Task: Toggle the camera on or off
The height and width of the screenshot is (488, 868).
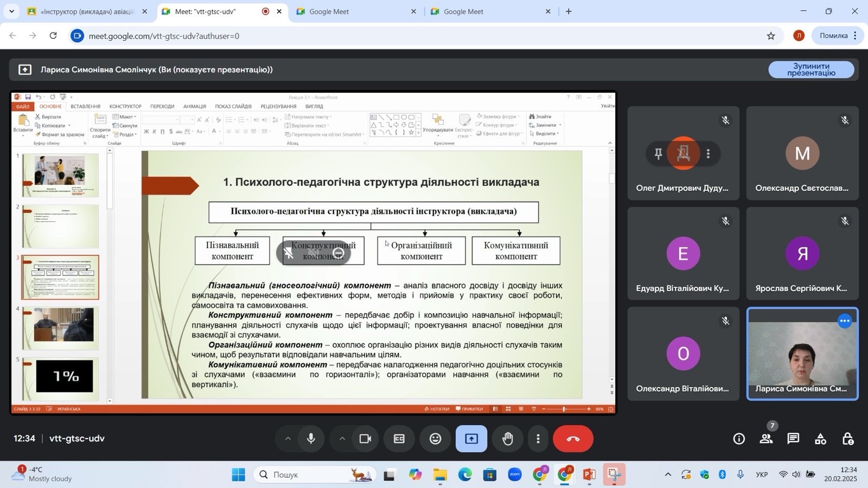Action: [365, 439]
